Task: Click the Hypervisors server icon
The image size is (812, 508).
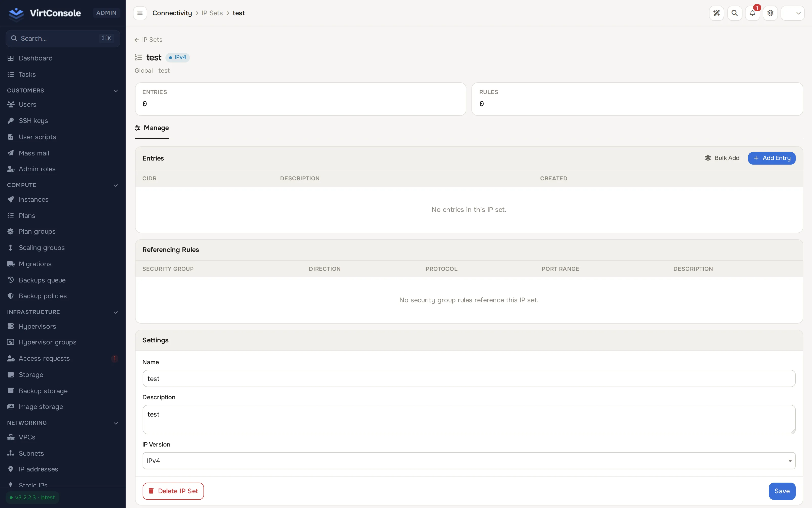Action: tap(11, 326)
